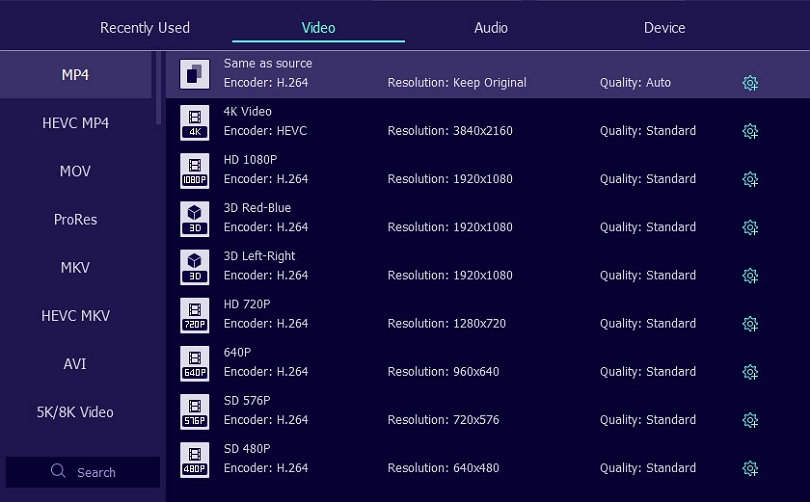Switch to the Audio tab
Screen dimensions: 810x502
click(x=491, y=28)
